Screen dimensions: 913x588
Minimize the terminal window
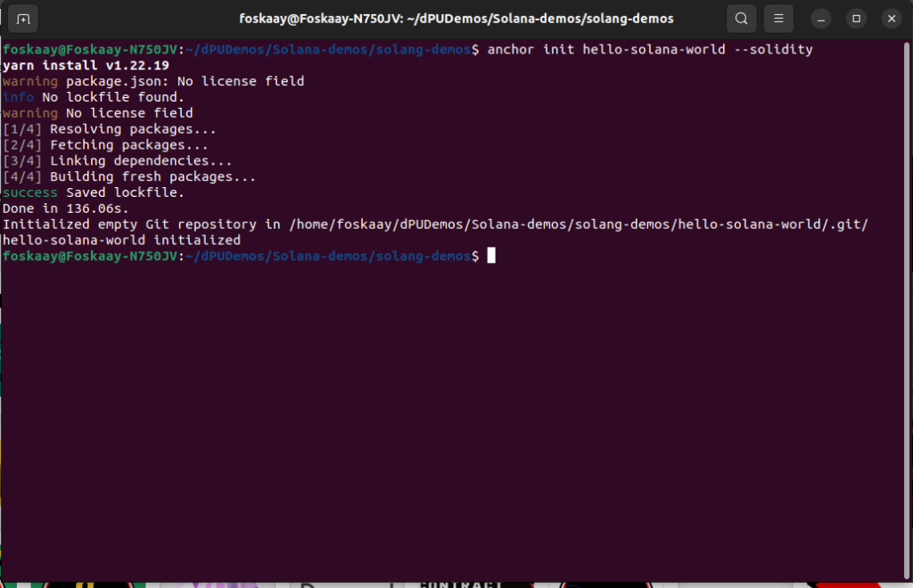[821, 20]
